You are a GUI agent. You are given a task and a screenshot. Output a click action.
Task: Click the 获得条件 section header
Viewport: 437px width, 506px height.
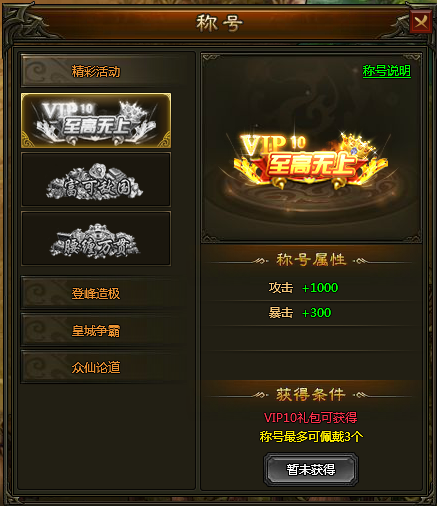pyautogui.click(x=311, y=395)
